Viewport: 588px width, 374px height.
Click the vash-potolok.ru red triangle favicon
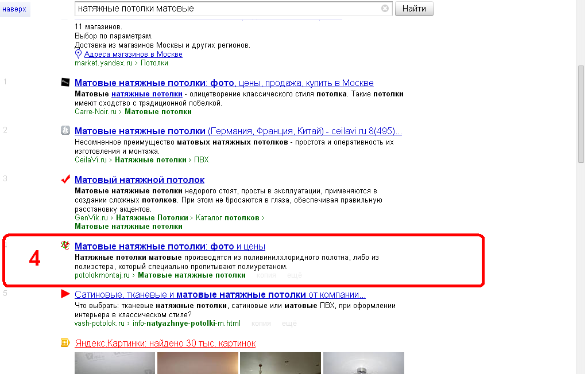click(x=65, y=294)
